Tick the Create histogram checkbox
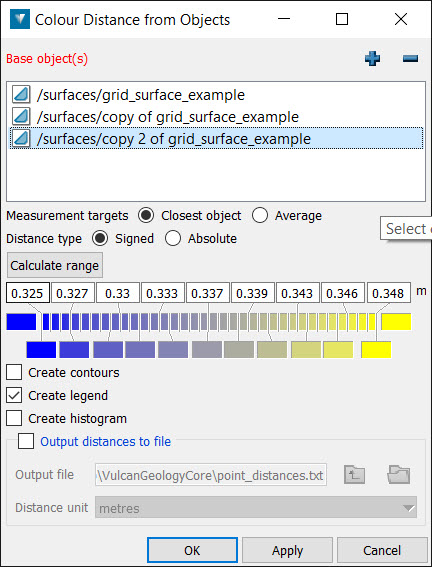This screenshot has height=567, width=432. click(x=14, y=419)
